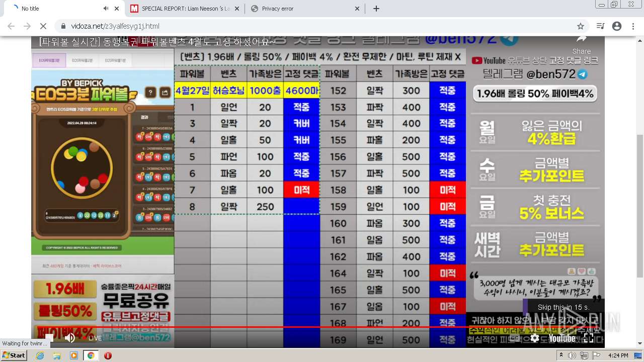Mute the tab via speaker icon on No title tab
644x362 pixels.
[106, 9]
